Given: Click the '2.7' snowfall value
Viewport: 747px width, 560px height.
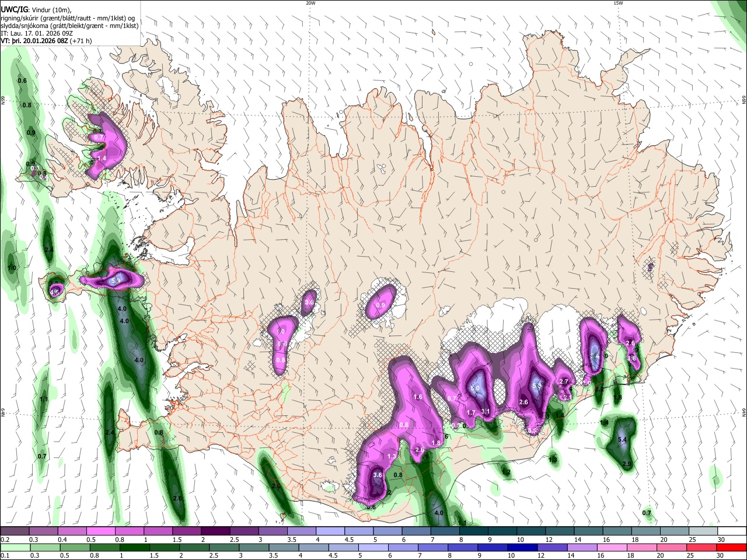Looking at the screenshot, I should pos(564,381).
